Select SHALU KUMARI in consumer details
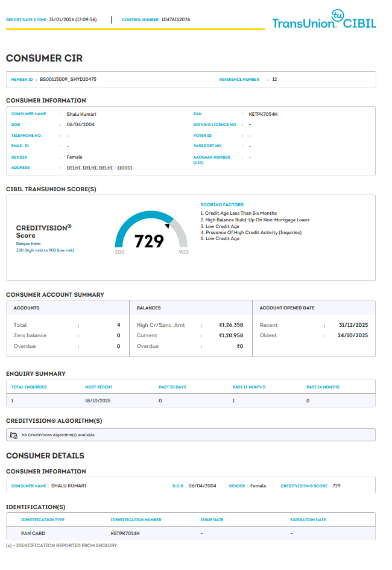 point(69,486)
